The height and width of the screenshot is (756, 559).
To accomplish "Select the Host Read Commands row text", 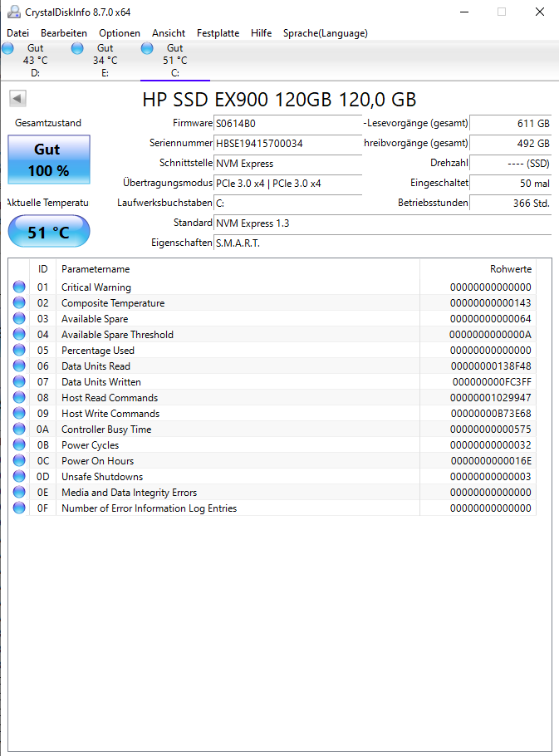I will [110, 398].
